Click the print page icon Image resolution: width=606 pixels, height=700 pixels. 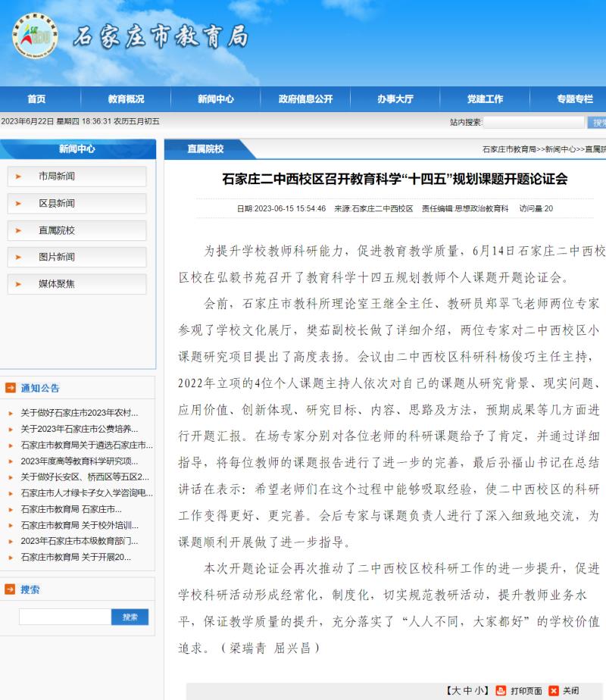click(x=501, y=690)
